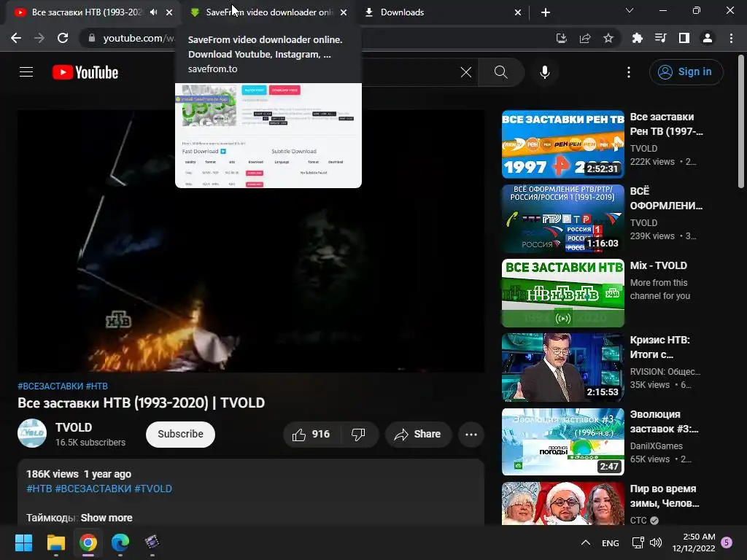The image size is (747, 560).
Task: Open the TVOLD channel name link
Action: (74, 427)
